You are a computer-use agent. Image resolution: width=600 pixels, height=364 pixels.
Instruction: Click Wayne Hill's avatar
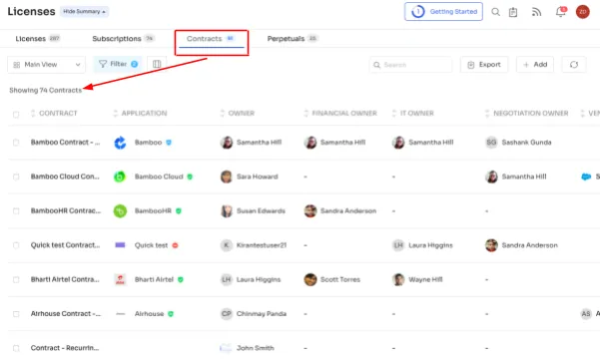(398, 279)
